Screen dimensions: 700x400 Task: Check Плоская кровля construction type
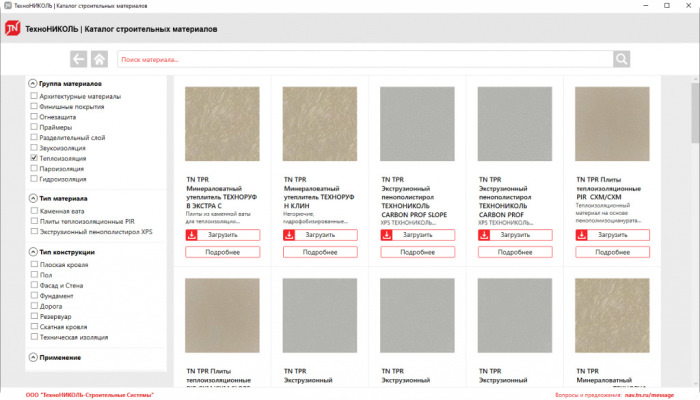coord(34,264)
